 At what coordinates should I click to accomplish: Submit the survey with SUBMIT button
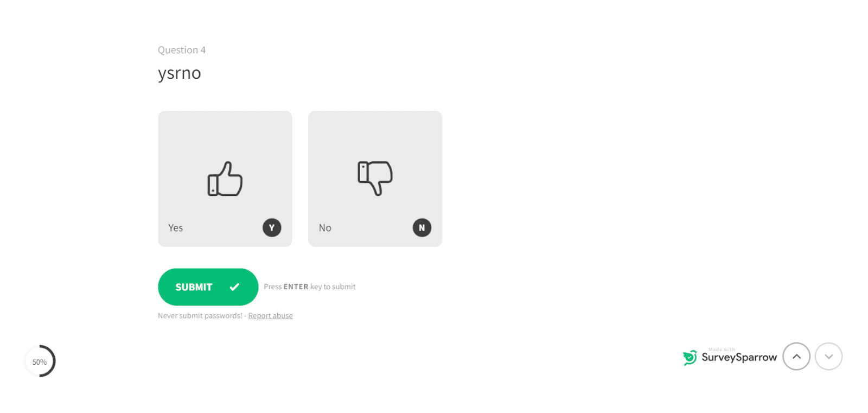208,287
